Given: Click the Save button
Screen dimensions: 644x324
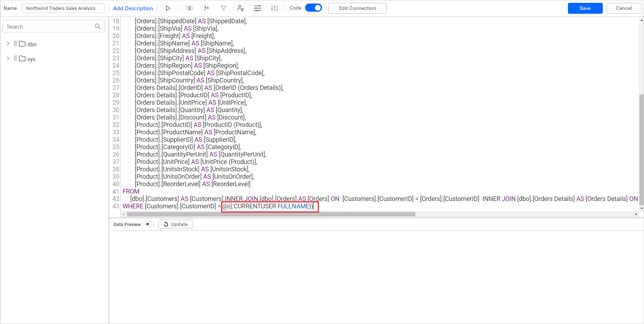Looking at the screenshot, I should pyautogui.click(x=585, y=8).
